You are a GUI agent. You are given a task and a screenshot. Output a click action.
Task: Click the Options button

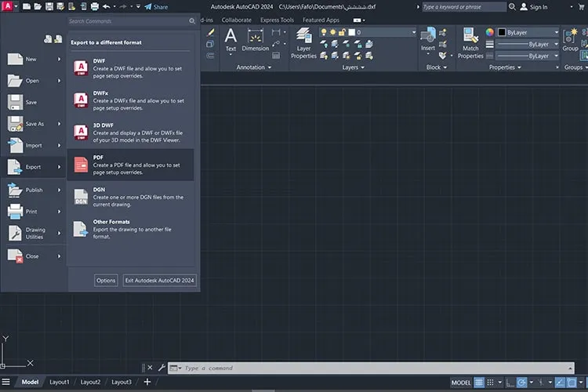coord(106,280)
